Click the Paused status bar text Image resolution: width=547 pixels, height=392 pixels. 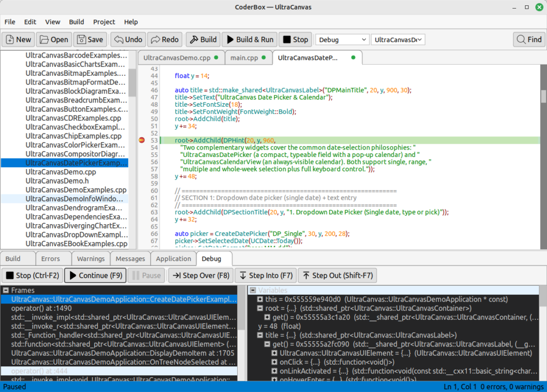coord(14,387)
